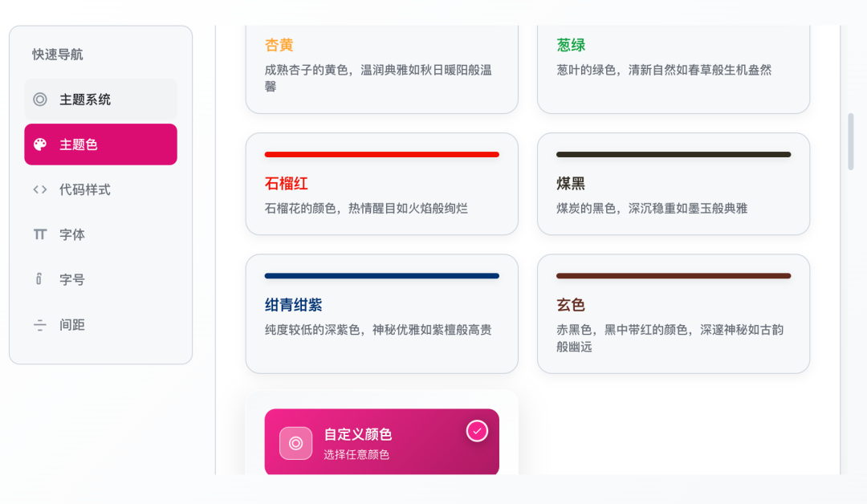Click the palette icon beside 主题色
This screenshot has height=504, width=867.
(x=39, y=144)
